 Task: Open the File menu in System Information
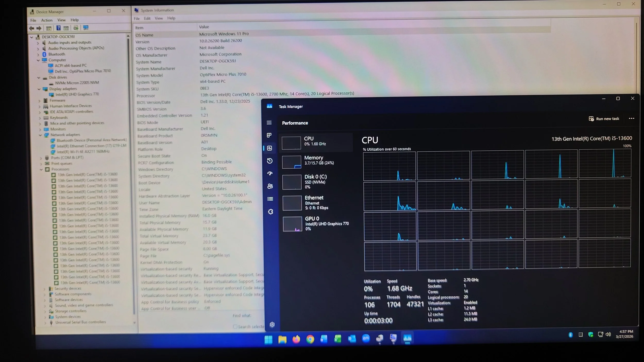pos(137,19)
